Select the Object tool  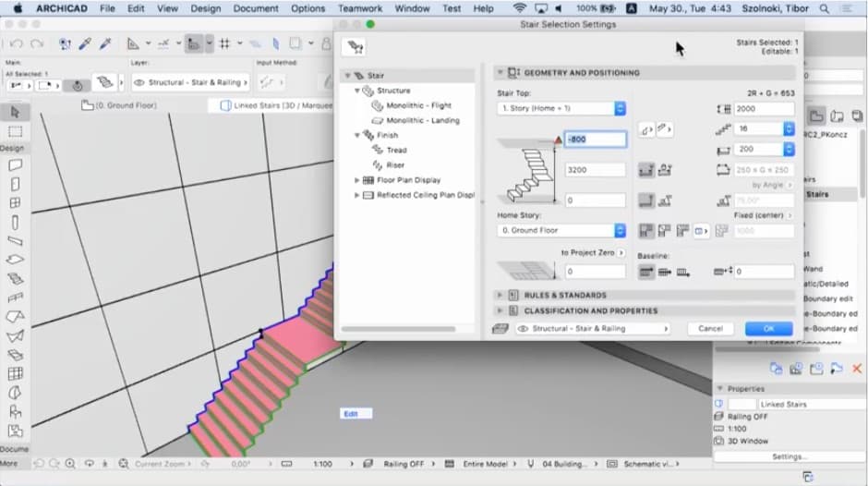[x=15, y=412]
